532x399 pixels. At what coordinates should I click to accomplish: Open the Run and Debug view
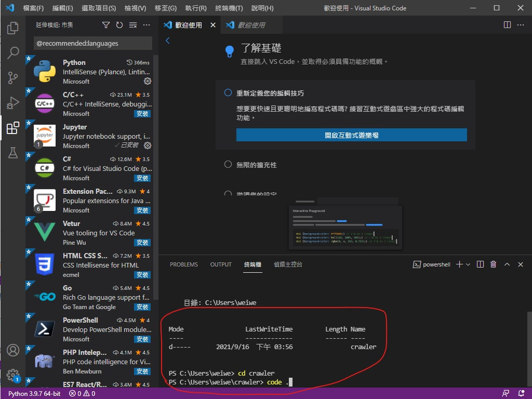(13, 103)
